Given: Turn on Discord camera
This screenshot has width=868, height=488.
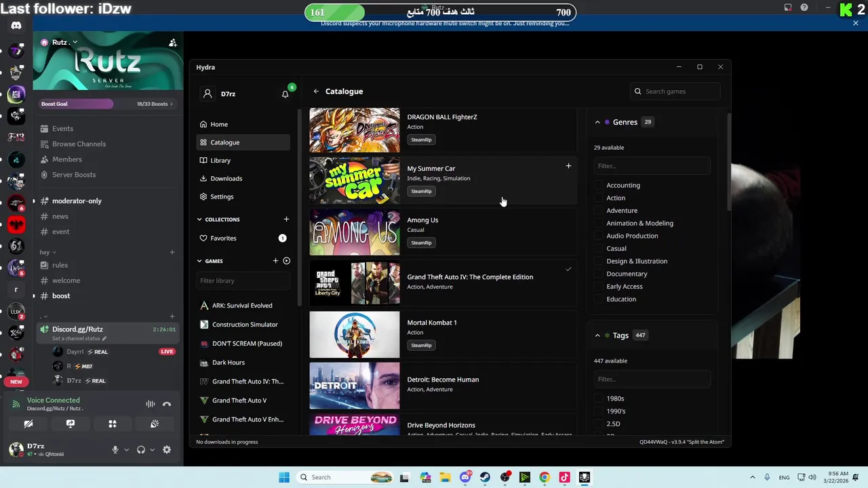Looking at the screenshot, I should coord(28,424).
